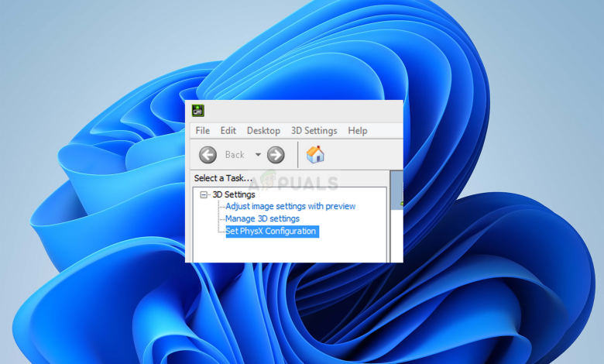Click the Back arrow button
The image size is (604, 364).
[x=208, y=155]
